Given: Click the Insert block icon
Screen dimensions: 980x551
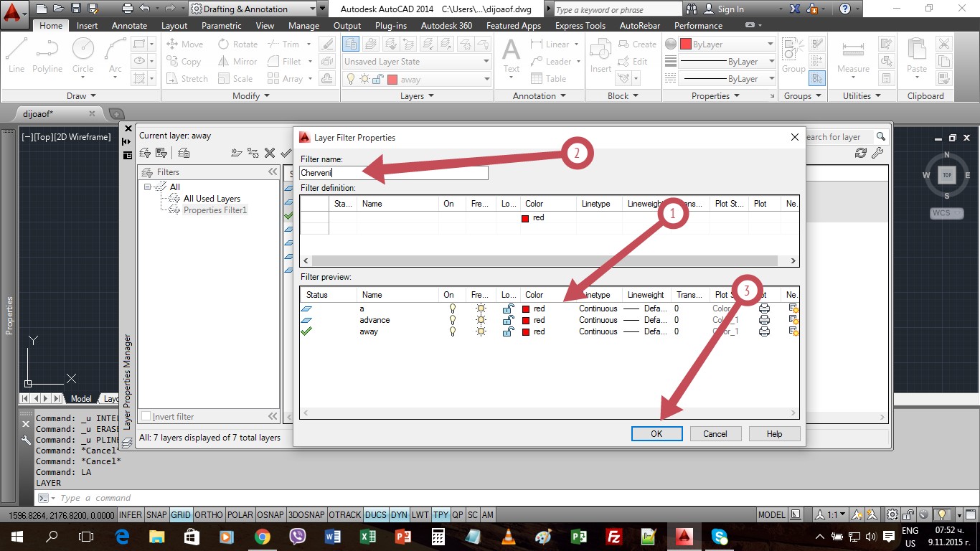Looking at the screenshot, I should click(600, 56).
